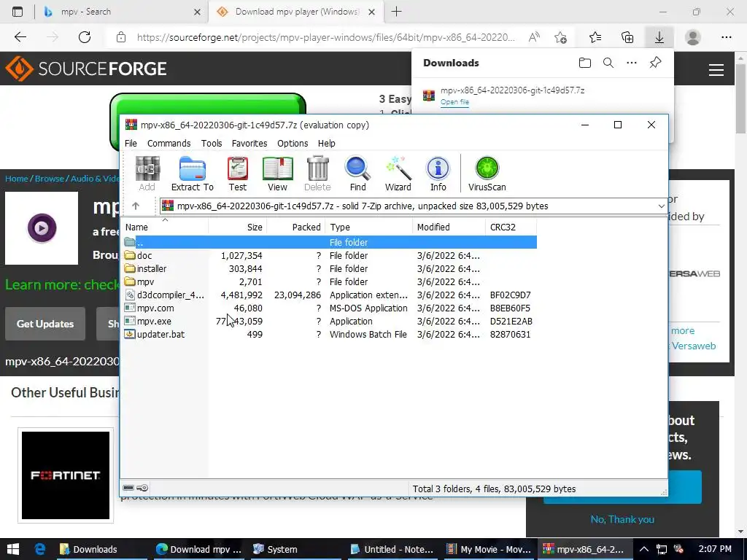Refresh the SourceForge page
Image resolution: width=747 pixels, height=560 pixels.
pyautogui.click(x=85, y=37)
